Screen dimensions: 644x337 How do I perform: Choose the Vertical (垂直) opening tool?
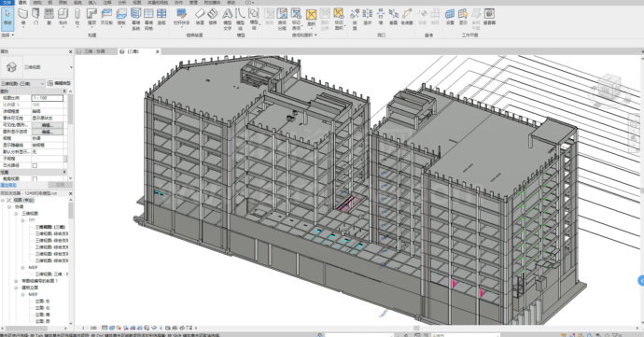pyautogui.click(x=394, y=18)
